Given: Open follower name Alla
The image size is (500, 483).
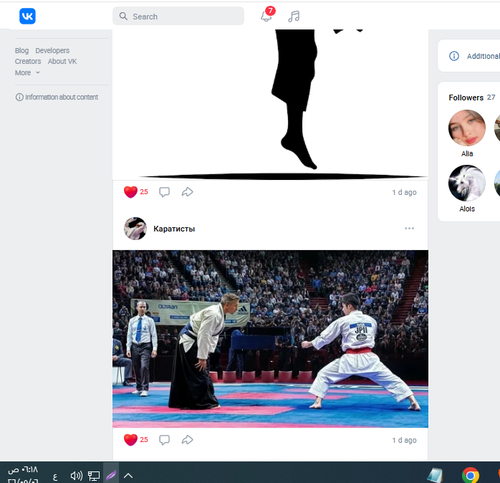Looking at the screenshot, I should coord(467,154).
